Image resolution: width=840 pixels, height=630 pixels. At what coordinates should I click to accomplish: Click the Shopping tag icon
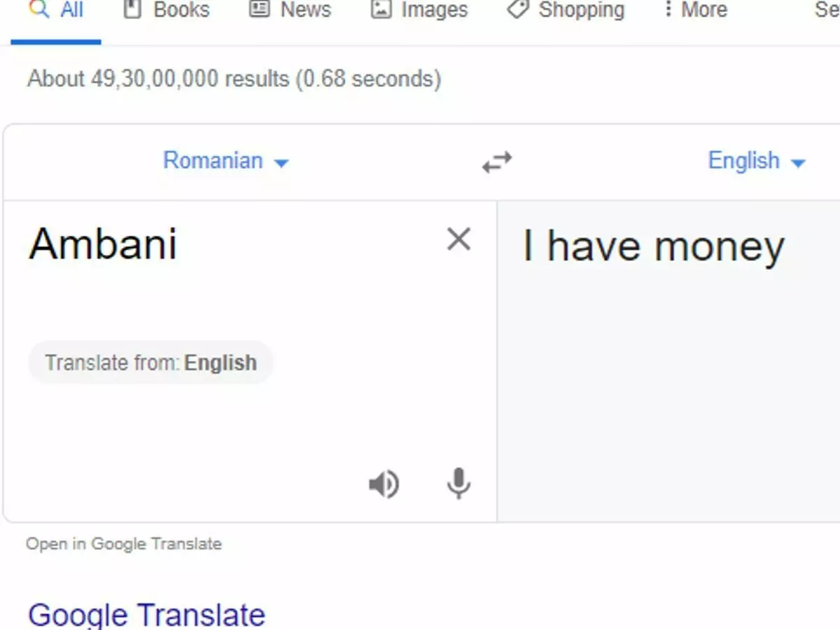[x=518, y=9]
